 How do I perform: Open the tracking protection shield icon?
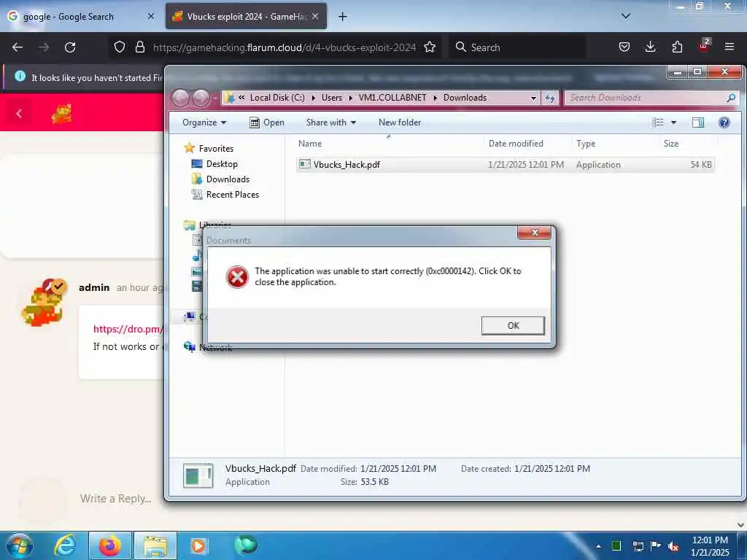(x=120, y=47)
